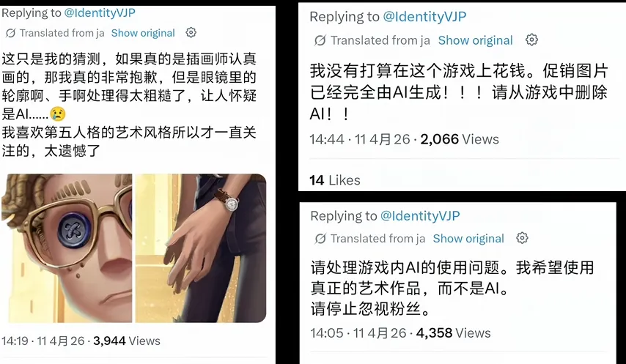Click the 4,358 Views count
Viewport: 626px width, 364px height.
coord(454,333)
